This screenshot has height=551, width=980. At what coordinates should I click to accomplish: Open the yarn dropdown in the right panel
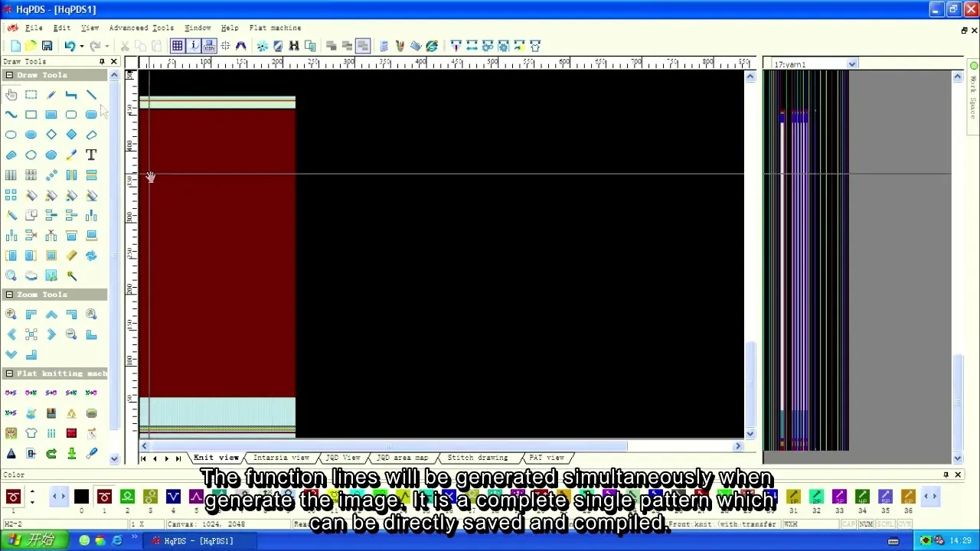(851, 64)
